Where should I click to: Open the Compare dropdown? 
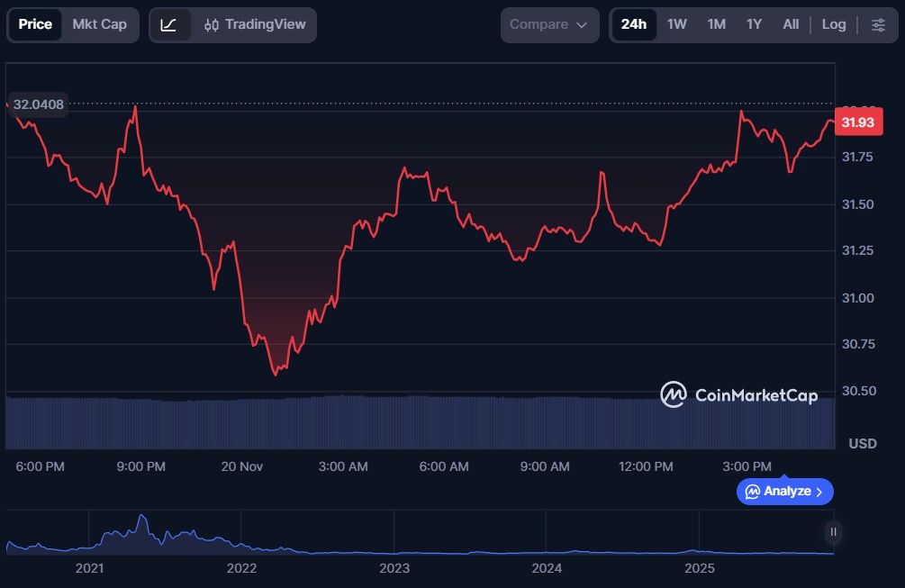point(549,24)
